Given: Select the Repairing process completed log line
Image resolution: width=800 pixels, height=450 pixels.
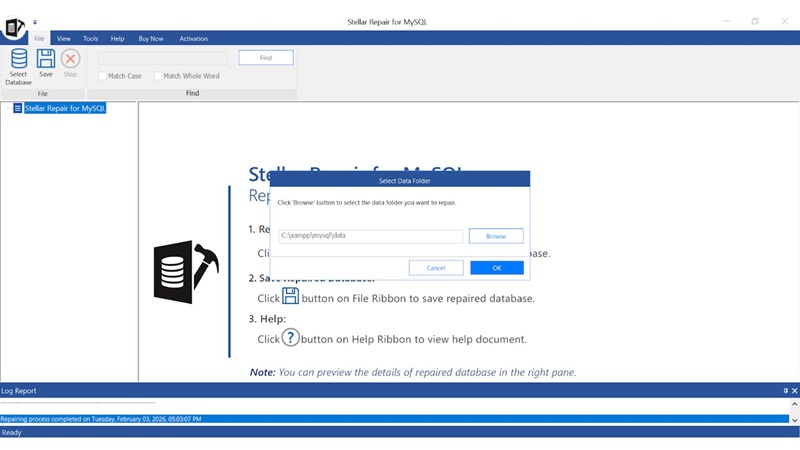Looking at the screenshot, I should pyautogui.click(x=394, y=419).
